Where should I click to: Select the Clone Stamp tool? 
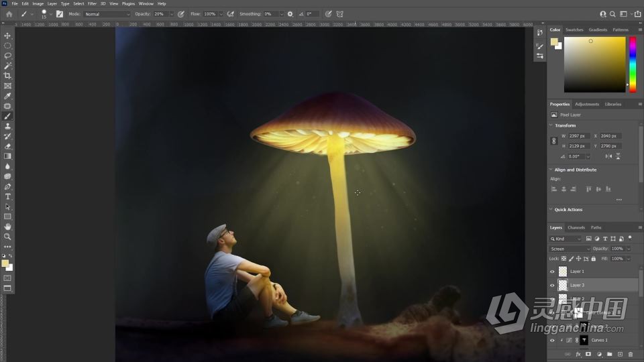tap(7, 126)
